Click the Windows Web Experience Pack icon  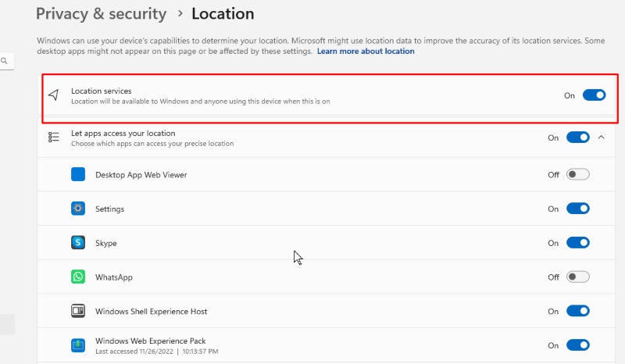click(78, 345)
